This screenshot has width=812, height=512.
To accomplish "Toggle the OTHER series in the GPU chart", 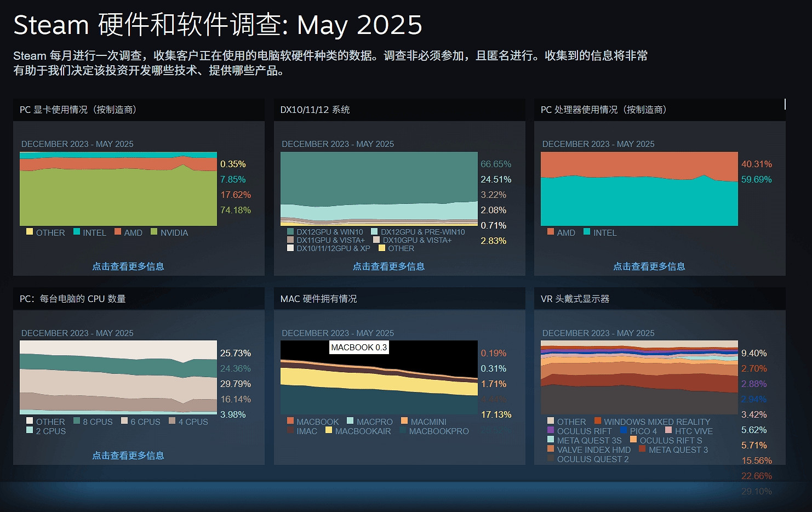I will (30, 232).
